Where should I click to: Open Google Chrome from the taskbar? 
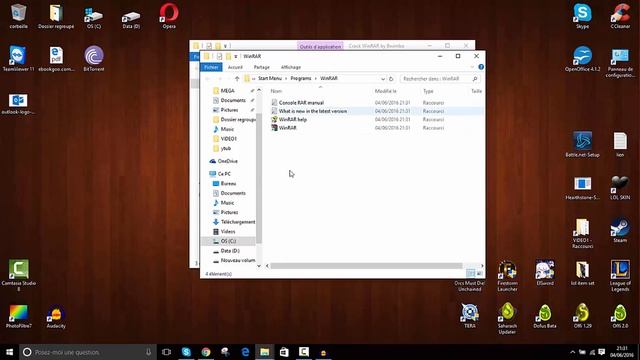[x=206, y=352]
